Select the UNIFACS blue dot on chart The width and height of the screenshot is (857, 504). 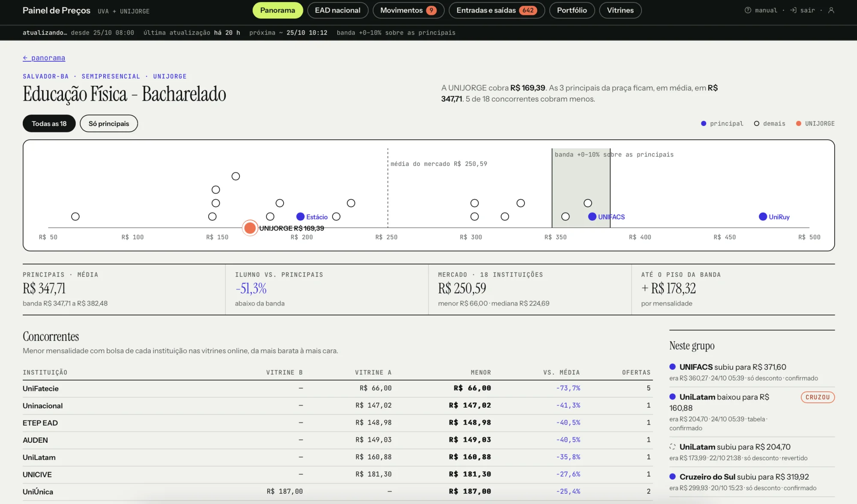point(592,217)
